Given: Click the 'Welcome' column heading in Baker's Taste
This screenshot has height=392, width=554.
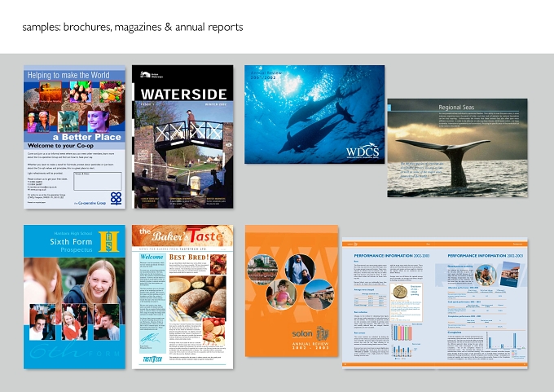Looking at the screenshot, I should [152, 257].
